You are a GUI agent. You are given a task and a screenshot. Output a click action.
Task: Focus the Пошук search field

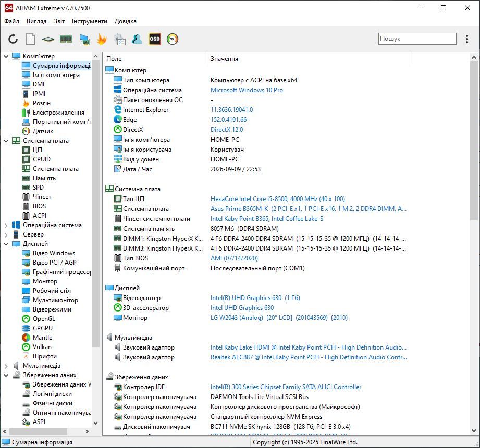point(417,39)
